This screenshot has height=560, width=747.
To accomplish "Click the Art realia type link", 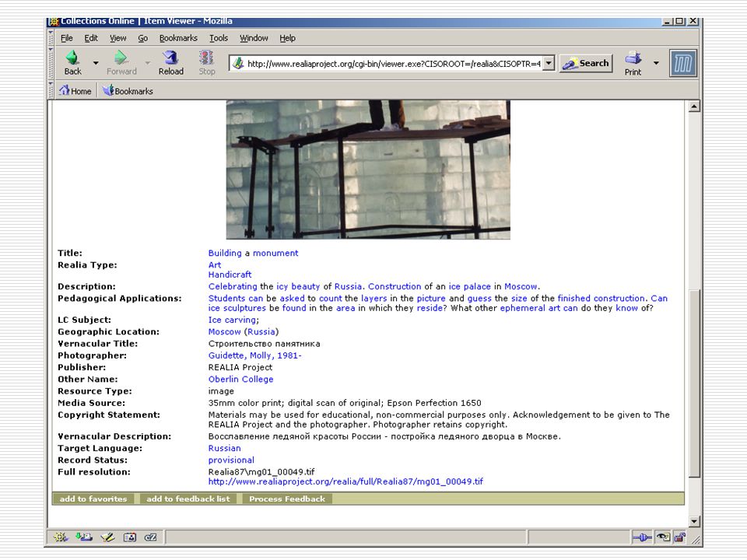I will (x=215, y=264).
